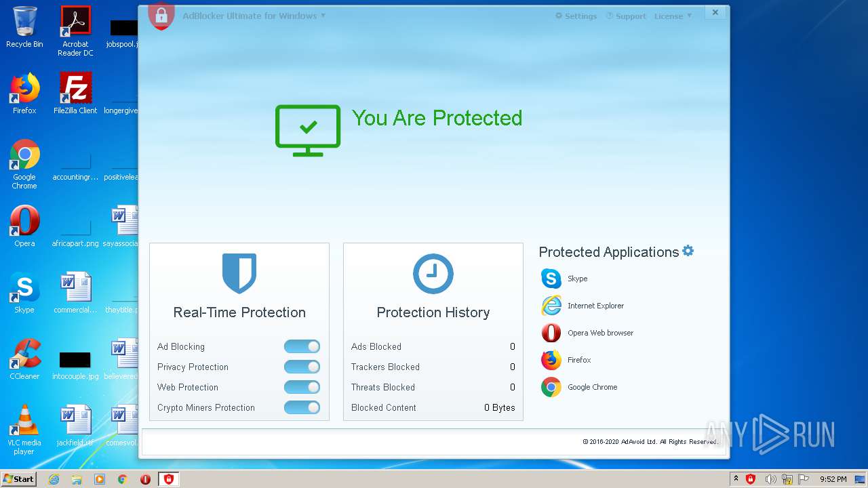Open the Support menu item
Image resolution: width=868 pixels, height=488 pixels.
click(x=626, y=16)
